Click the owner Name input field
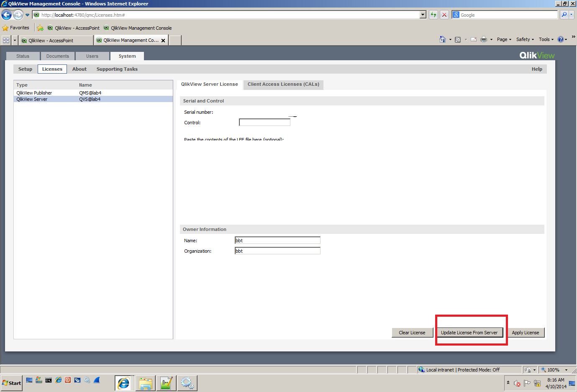This screenshot has width=577, height=392. pyautogui.click(x=277, y=240)
